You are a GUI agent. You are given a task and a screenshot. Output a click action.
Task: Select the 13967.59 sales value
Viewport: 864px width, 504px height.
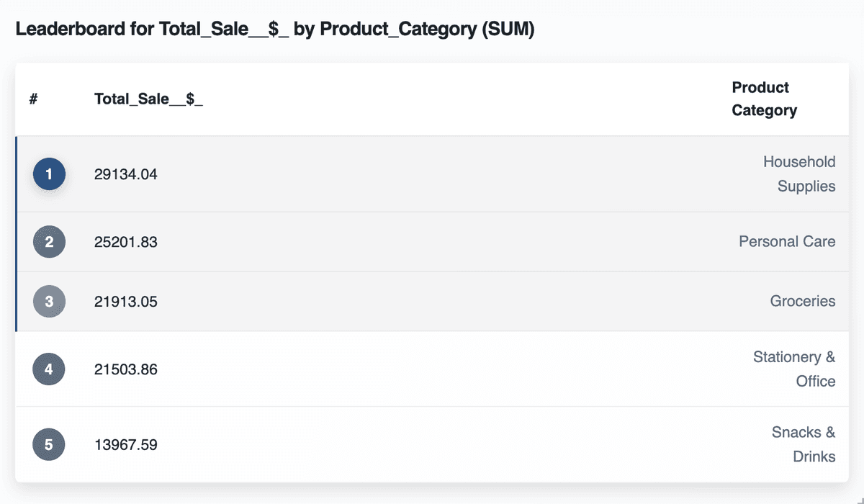[x=126, y=444]
